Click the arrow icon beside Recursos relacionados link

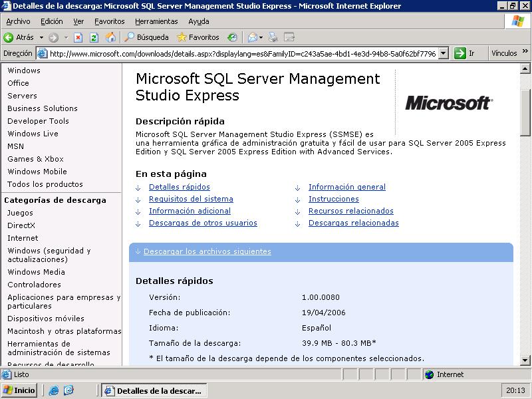297,212
